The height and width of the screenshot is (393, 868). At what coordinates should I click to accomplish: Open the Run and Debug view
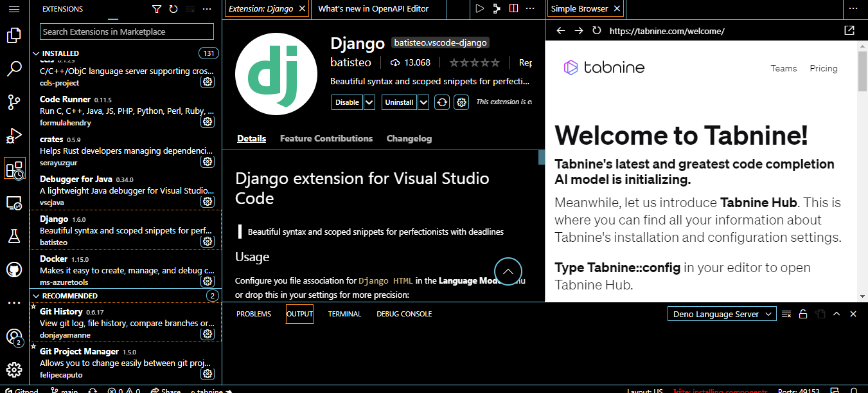click(14, 135)
